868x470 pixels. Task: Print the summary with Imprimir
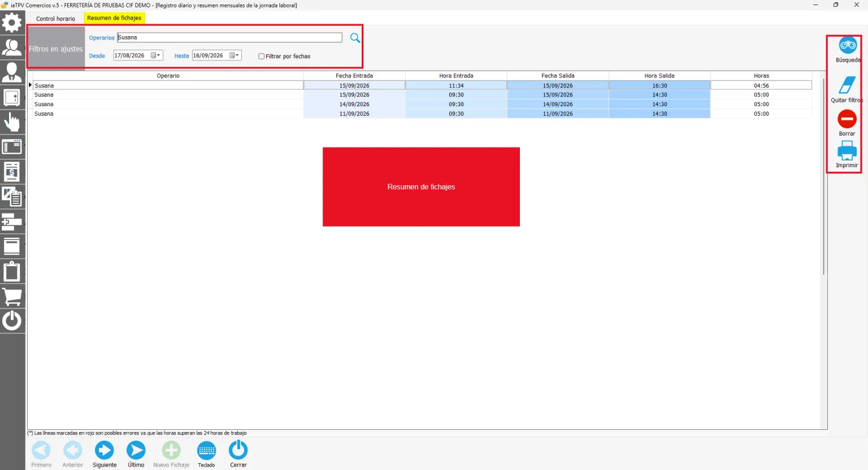coord(847,155)
